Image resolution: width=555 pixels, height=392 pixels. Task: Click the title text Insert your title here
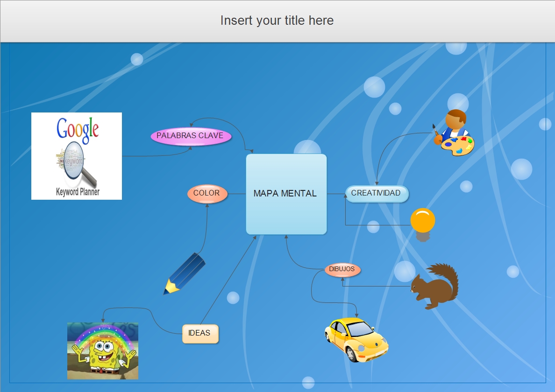point(277,21)
